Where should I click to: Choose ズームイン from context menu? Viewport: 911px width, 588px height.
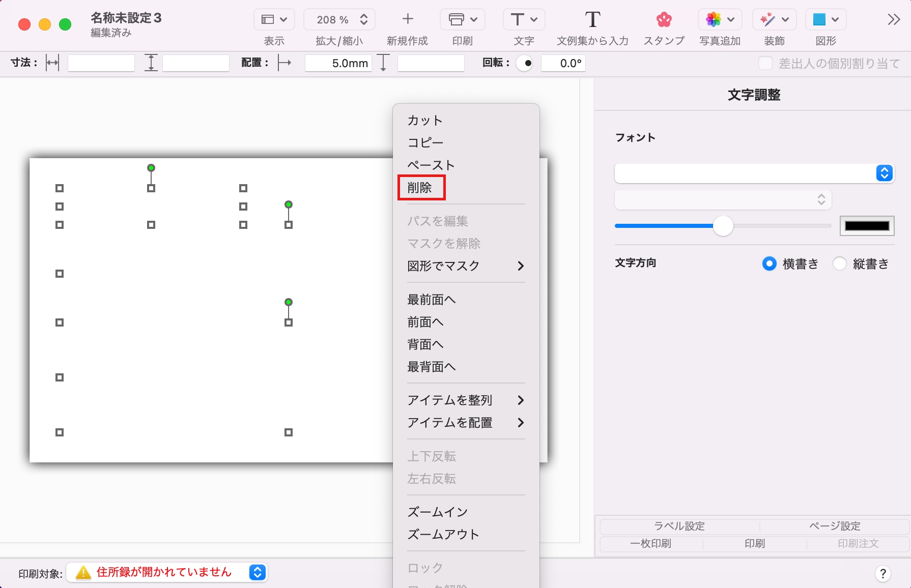pyautogui.click(x=437, y=512)
